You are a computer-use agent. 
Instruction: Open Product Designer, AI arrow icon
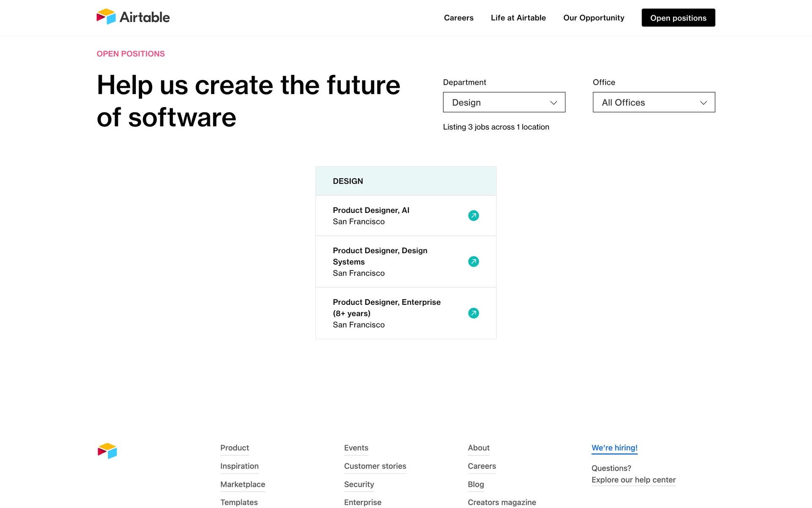(473, 215)
